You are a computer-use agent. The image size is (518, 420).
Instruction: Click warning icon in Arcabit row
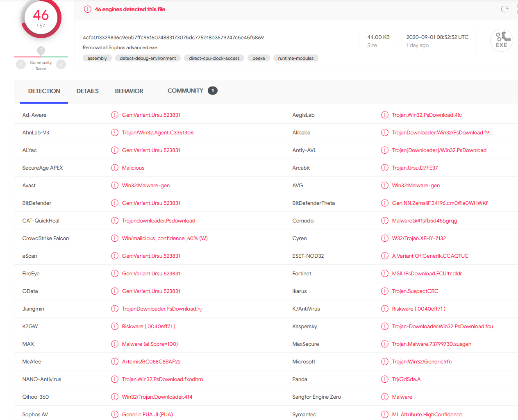[x=385, y=168]
